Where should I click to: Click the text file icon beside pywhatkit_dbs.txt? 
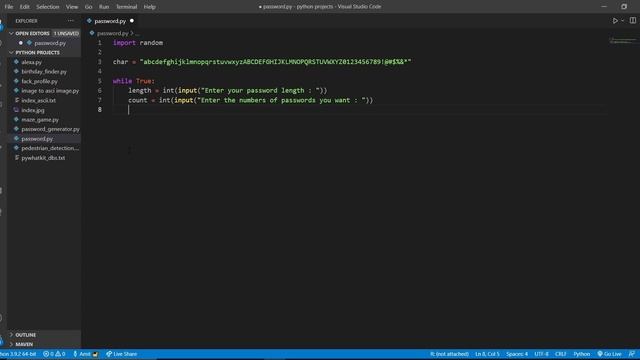(x=16, y=158)
